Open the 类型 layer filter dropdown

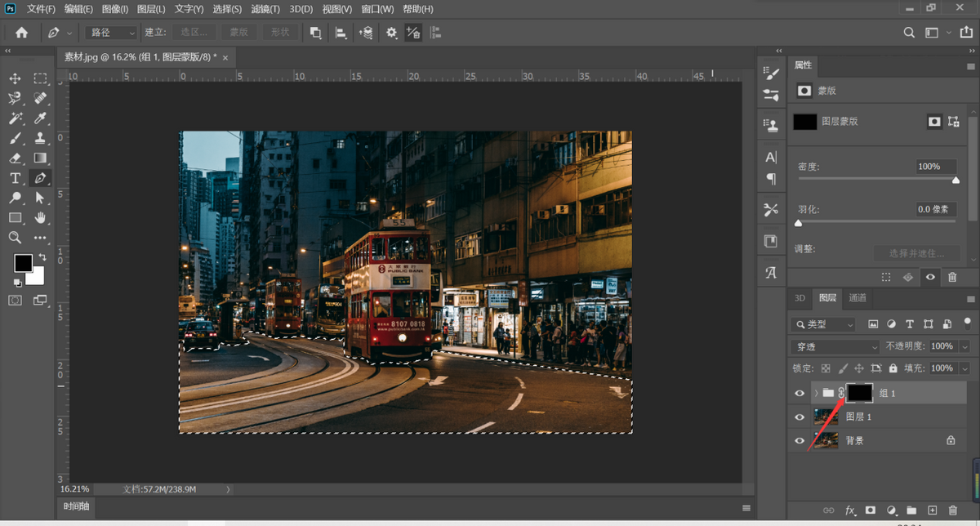click(x=823, y=324)
